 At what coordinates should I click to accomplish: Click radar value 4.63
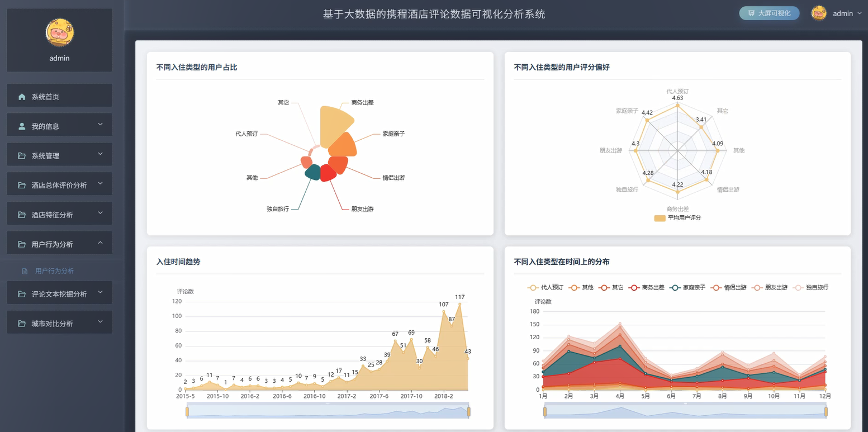coord(677,98)
